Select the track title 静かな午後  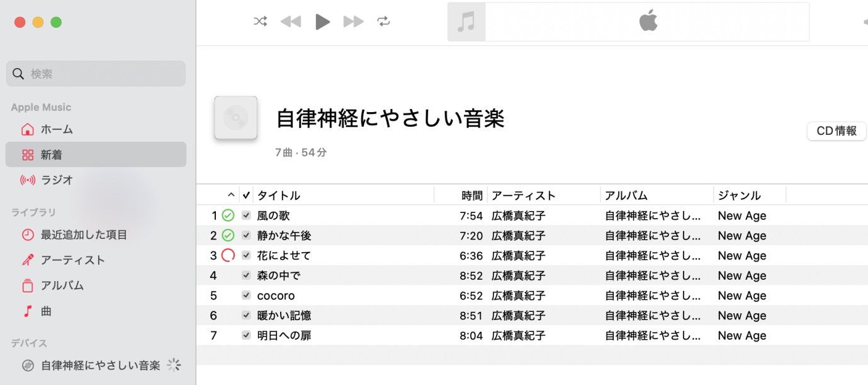pyautogui.click(x=284, y=236)
